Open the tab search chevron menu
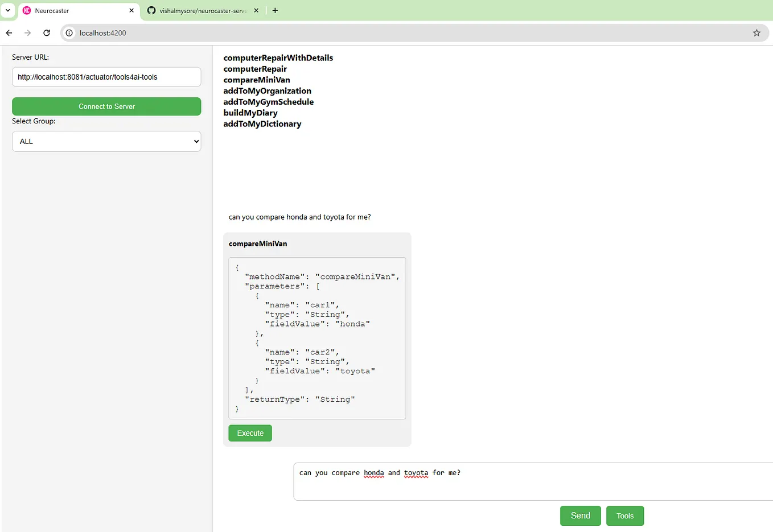Screen dimensions: 773x532 [8, 10]
